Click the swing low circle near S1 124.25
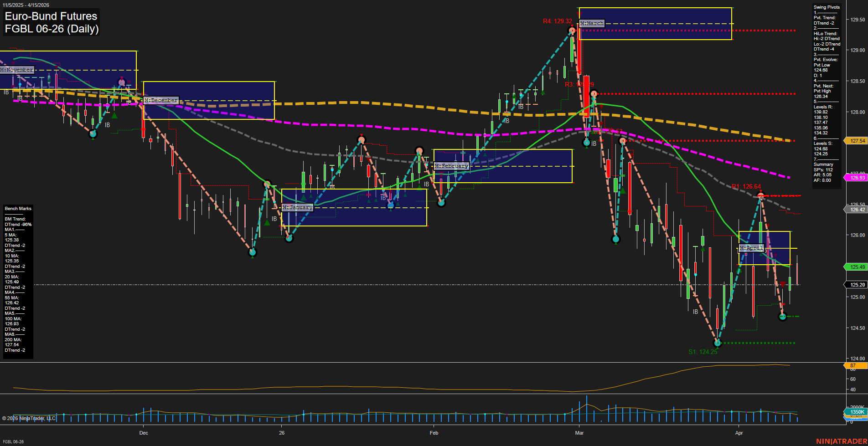The width and height of the screenshot is (868, 446). (717, 343)
